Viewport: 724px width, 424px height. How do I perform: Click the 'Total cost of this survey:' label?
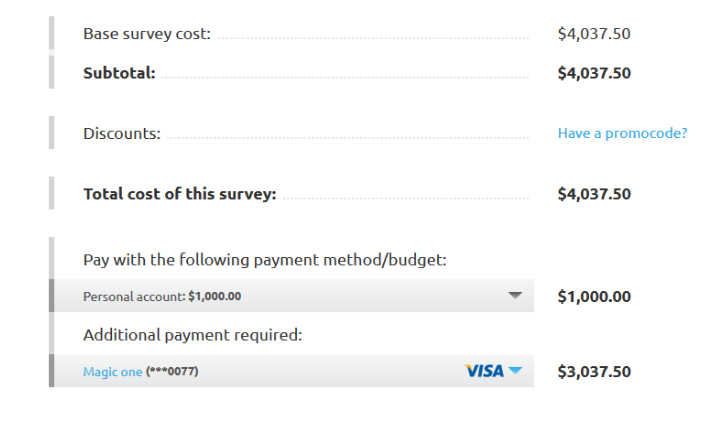pos(179,194)
